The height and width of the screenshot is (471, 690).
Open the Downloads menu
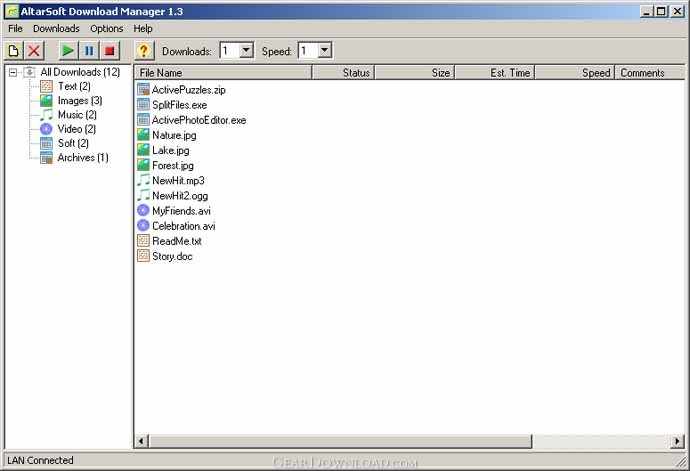pyautogui.click(x=56, y=29)
